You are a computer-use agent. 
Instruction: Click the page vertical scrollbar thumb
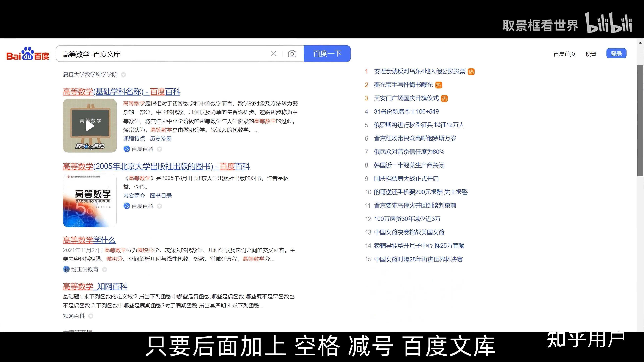(x=640, y=121)
